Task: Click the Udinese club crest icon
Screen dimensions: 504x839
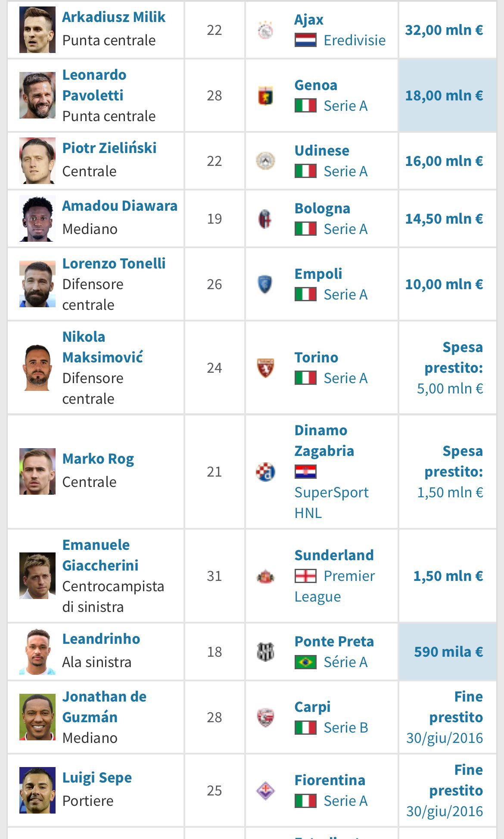Action: point(265,161)
